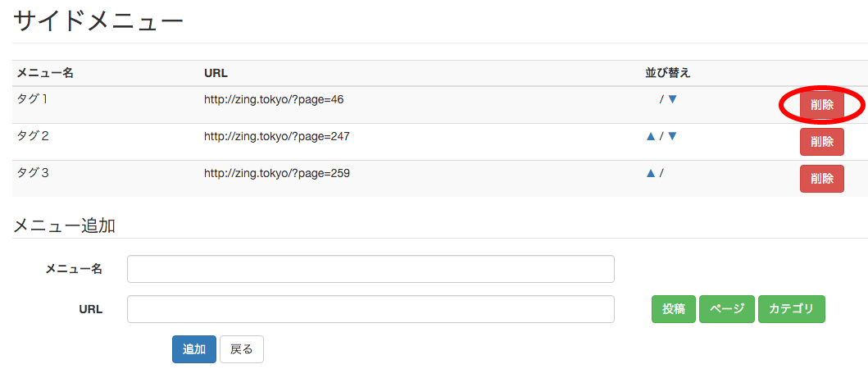Select the タグ1 row URL text
Image resolution: width=868 pixels, height=378 pixels.
click(274, 99)
